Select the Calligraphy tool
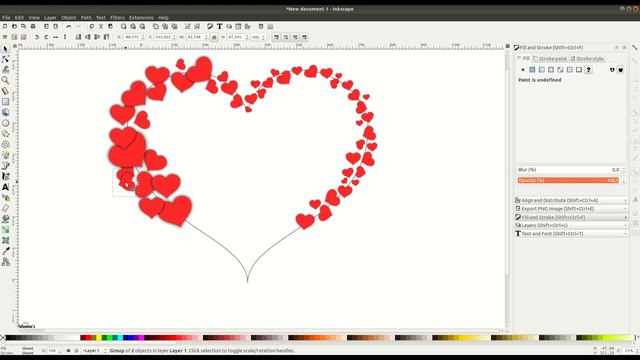Screen dimensions: 640x360 pos(5,176)
